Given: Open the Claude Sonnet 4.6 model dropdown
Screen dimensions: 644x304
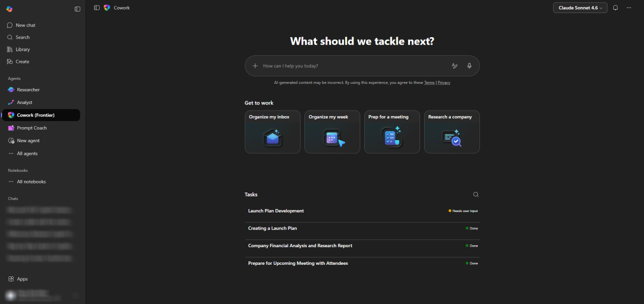Looking at the screenshot, I should point(580,8).
